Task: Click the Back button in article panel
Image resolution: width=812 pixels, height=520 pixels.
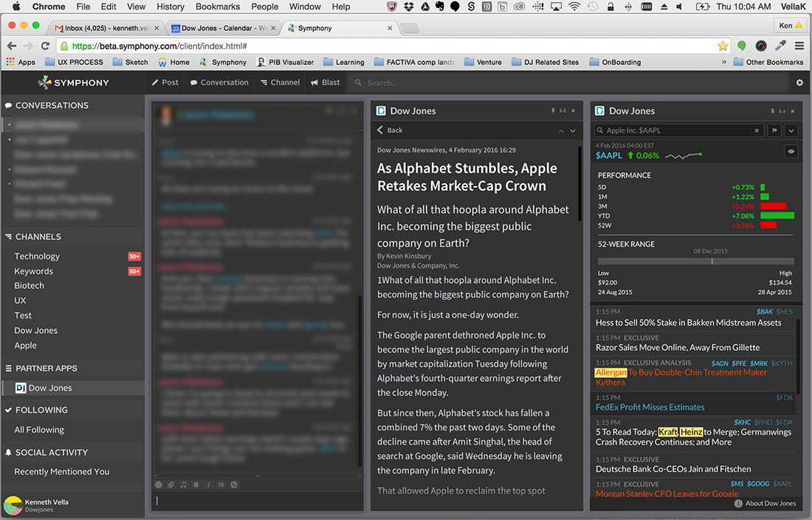Action: coord(390,130)
